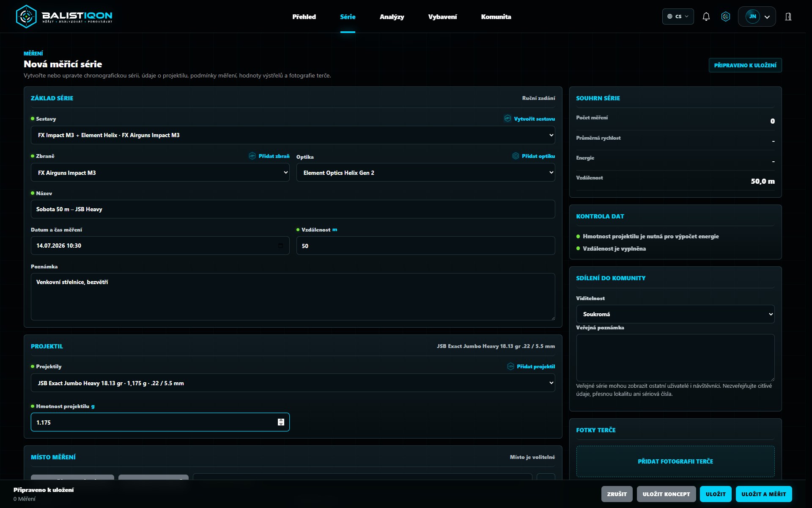Open the notifications bell
812x508 pixels.
(706, 17)
